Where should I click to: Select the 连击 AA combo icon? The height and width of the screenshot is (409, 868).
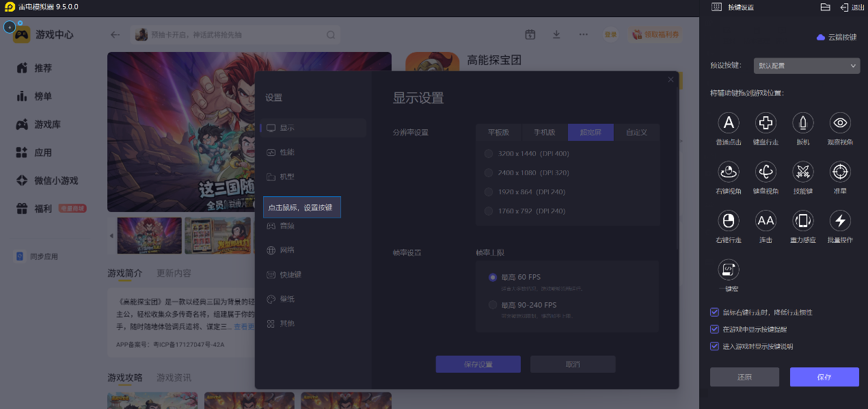coord(765,220)
